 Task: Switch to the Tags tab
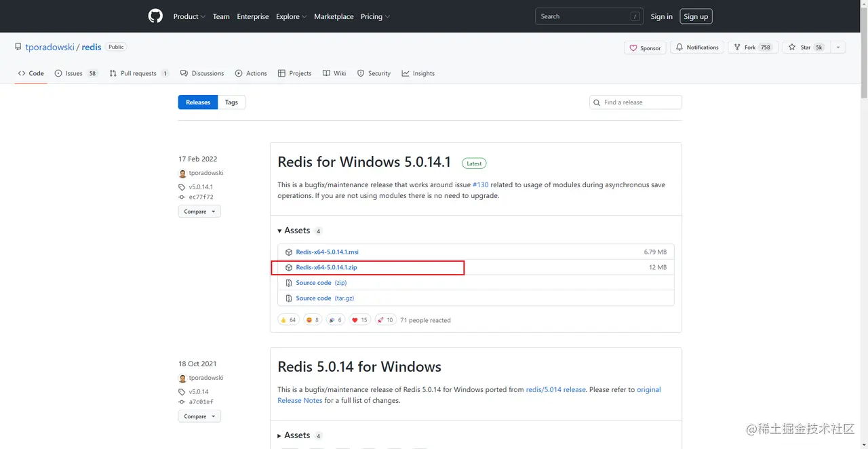[x=231, y=102]
